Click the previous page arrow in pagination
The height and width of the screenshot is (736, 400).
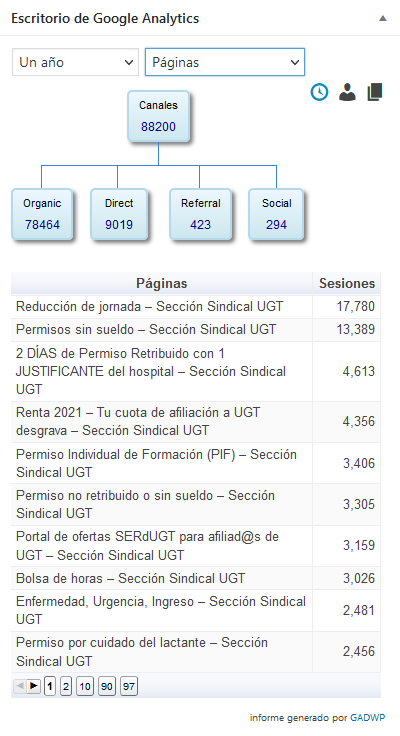click(x=20, y=686)
